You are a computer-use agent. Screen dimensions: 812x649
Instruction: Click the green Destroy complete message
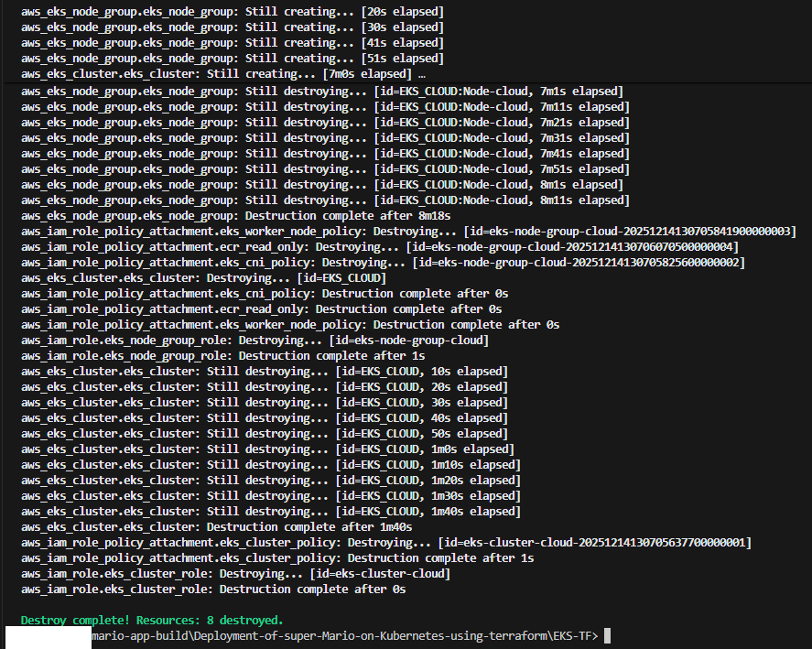(152, 620)
